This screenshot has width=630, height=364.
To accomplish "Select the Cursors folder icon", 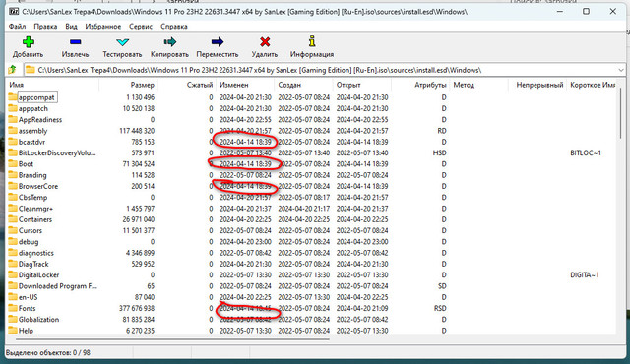I will pos(13,230).
